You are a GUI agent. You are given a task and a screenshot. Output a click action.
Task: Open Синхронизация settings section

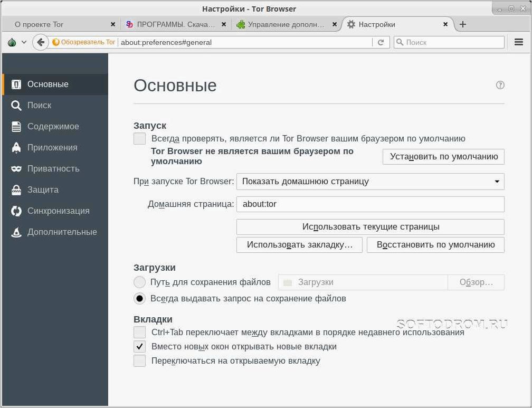click(x=55, y=211)
